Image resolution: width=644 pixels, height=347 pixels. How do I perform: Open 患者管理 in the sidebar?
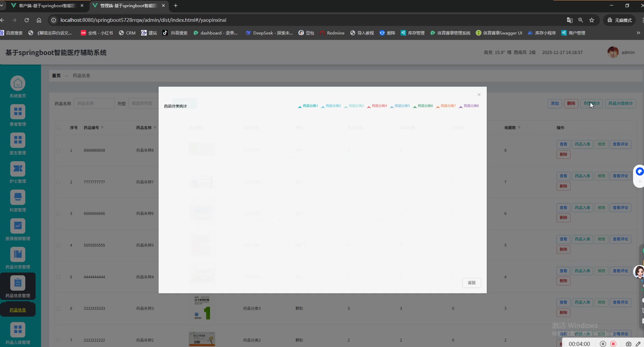18,112
